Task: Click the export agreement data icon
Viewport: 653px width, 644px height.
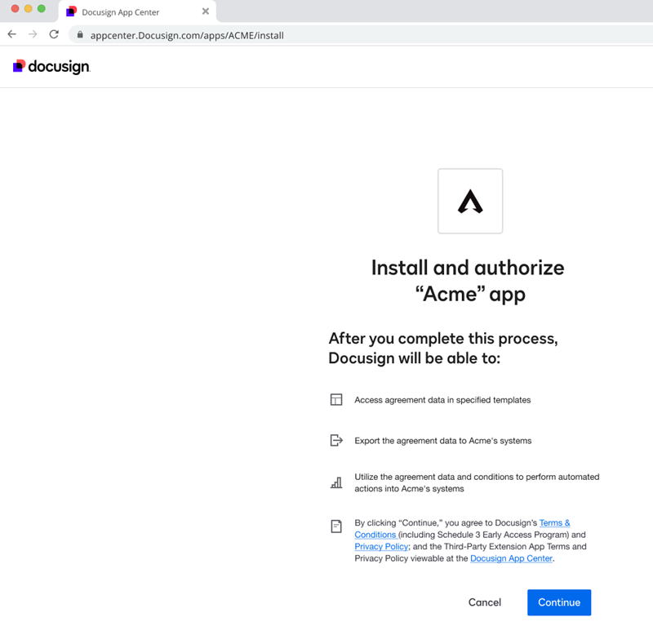Action: 336,440
